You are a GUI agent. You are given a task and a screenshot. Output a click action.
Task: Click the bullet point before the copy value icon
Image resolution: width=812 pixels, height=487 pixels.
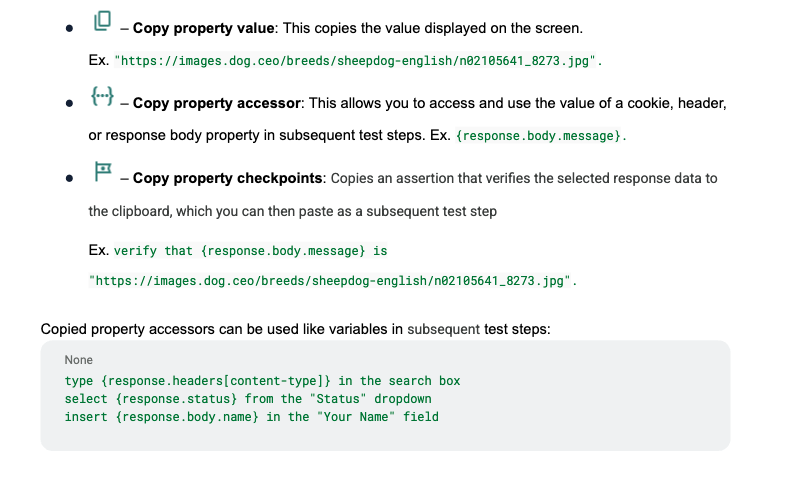coord(69,29)
